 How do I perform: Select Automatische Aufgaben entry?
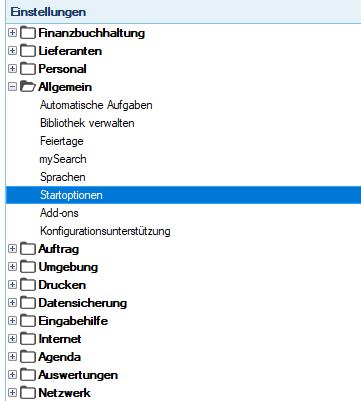pos(96,105)
